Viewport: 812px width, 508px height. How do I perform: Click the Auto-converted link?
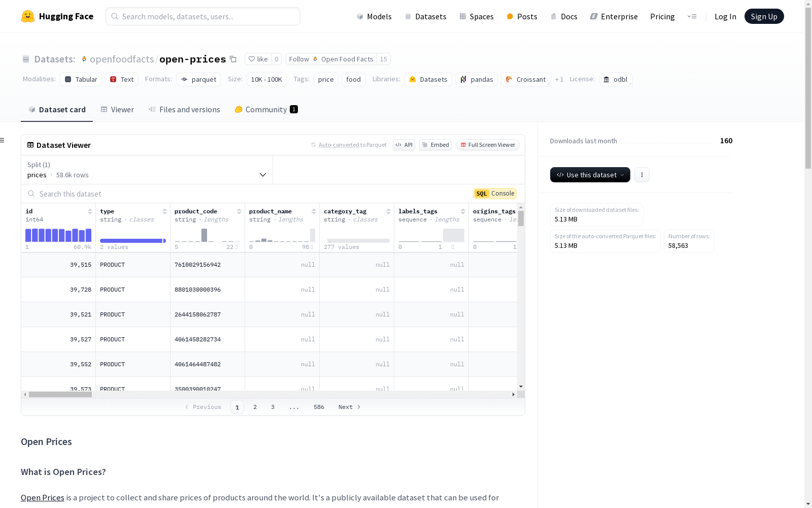(x=339, y=145)
